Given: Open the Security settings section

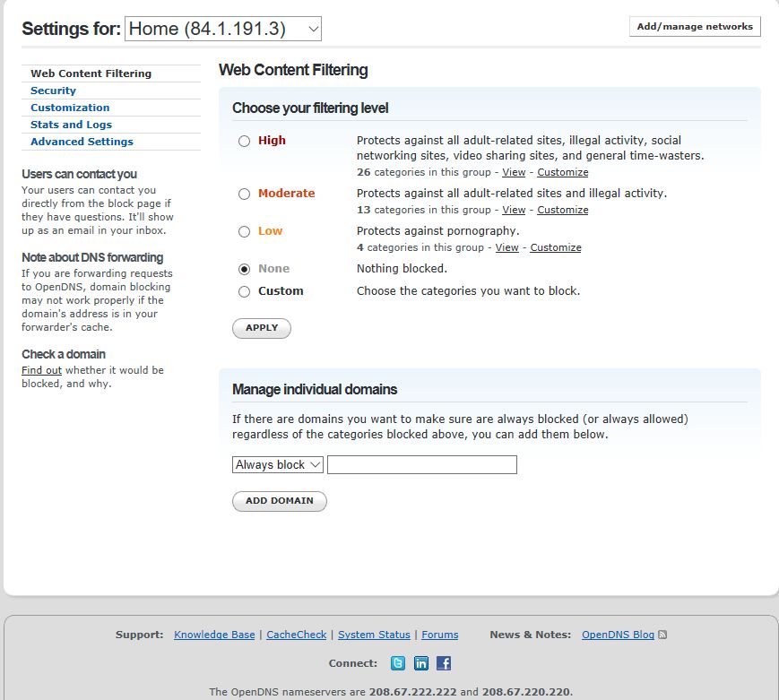Looking at the screenshot, I should (53, 91).
